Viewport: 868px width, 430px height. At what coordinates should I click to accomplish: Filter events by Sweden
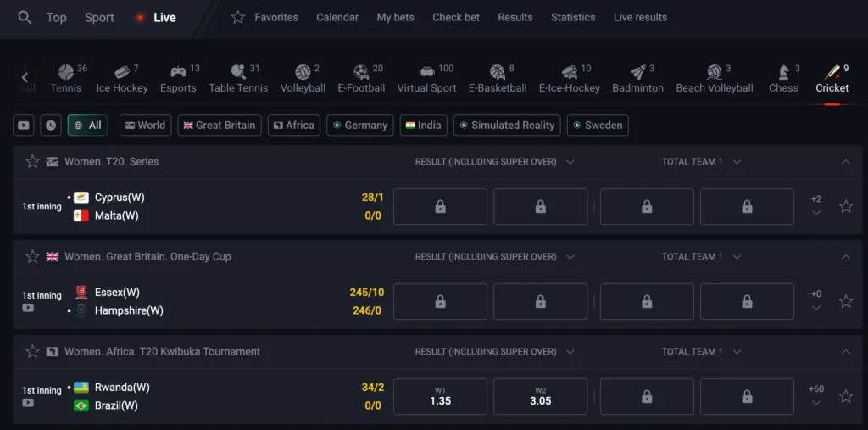[598, 126]
